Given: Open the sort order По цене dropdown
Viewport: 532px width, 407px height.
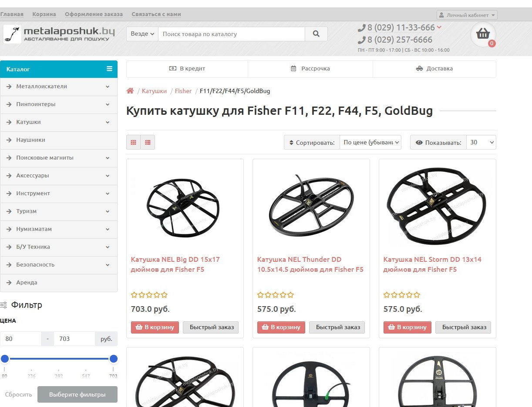Looking at the screenshot, I should 370,143.
